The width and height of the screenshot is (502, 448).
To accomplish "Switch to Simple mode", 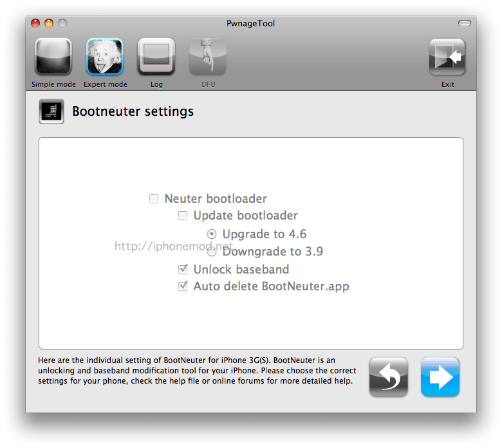I will coord(53,57).
